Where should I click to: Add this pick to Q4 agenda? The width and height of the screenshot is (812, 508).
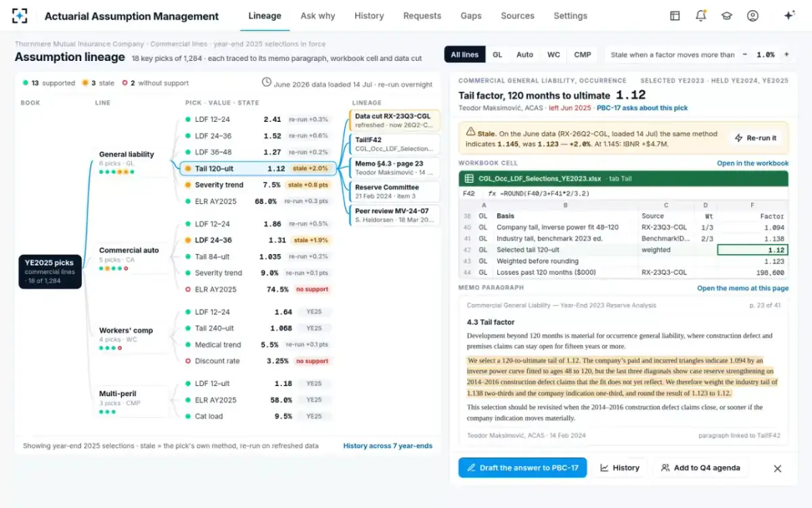click(x=700, y=468)
